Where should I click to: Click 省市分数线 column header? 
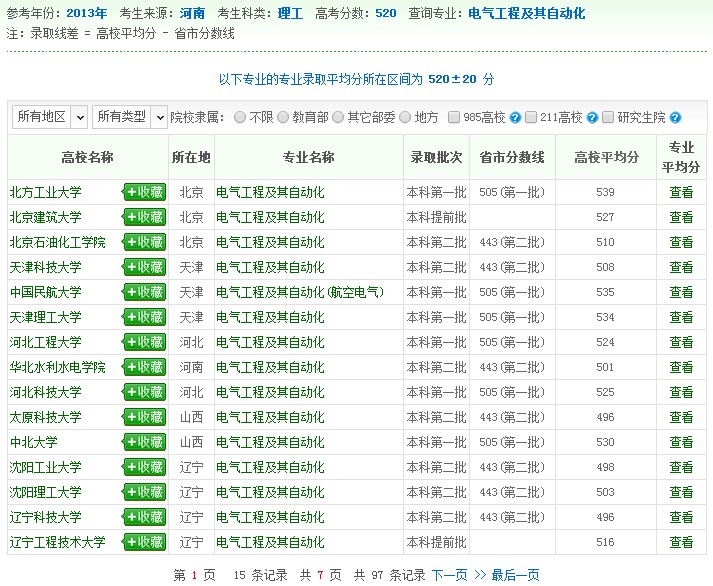point(512,157)
